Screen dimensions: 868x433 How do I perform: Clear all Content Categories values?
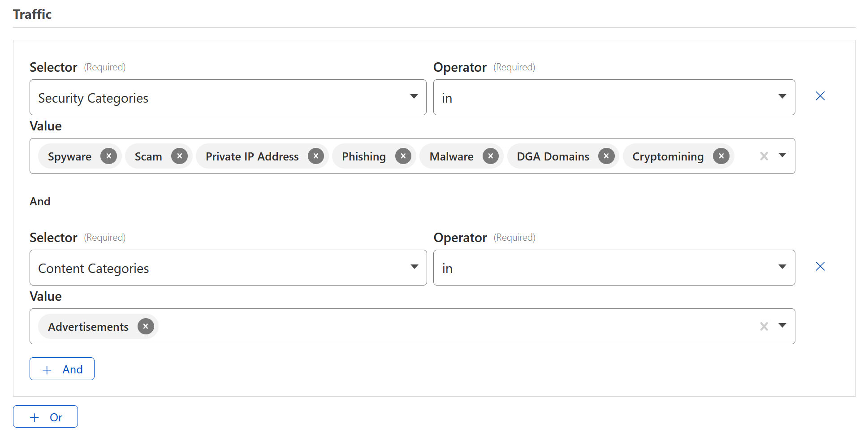764,326
